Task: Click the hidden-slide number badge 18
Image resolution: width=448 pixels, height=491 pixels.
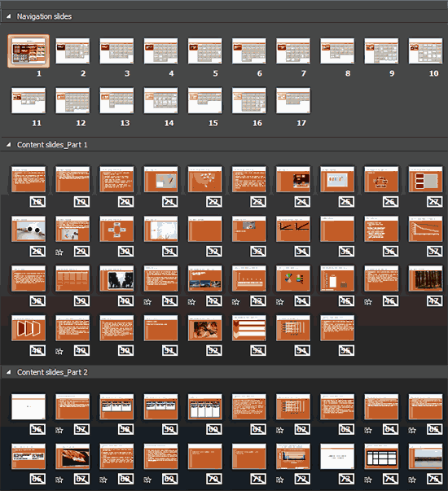Action: tap(37, 202)
